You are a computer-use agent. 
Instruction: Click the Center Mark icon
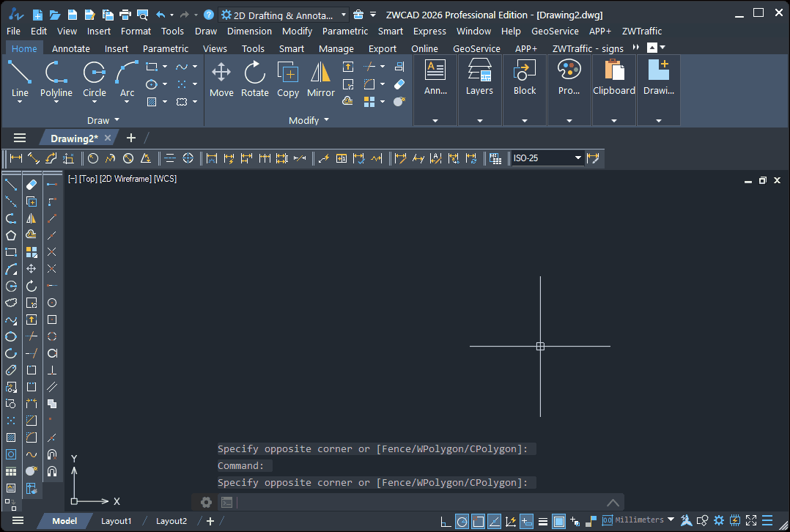click(x=188, y=158)
